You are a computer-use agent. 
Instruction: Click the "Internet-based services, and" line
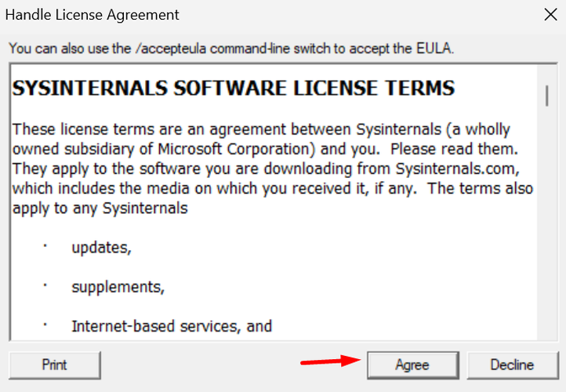pyautogui.click(x=172, y=326)
